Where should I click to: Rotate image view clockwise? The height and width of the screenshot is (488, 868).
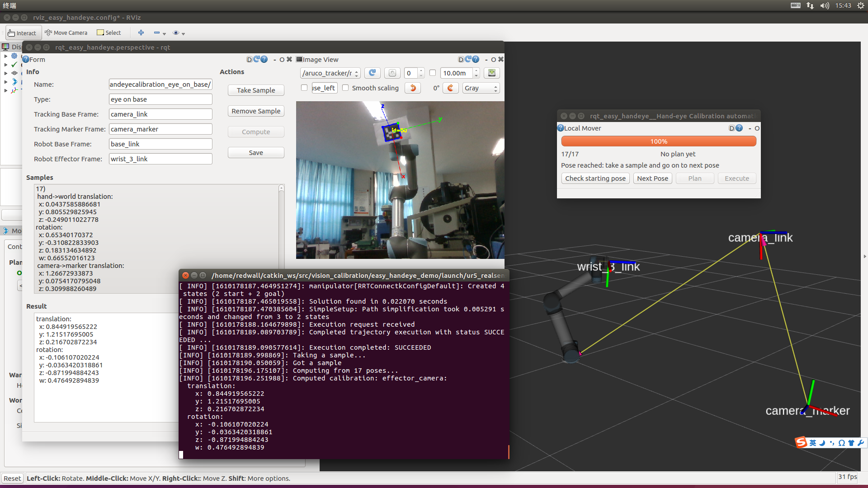(x=450, y=88)
